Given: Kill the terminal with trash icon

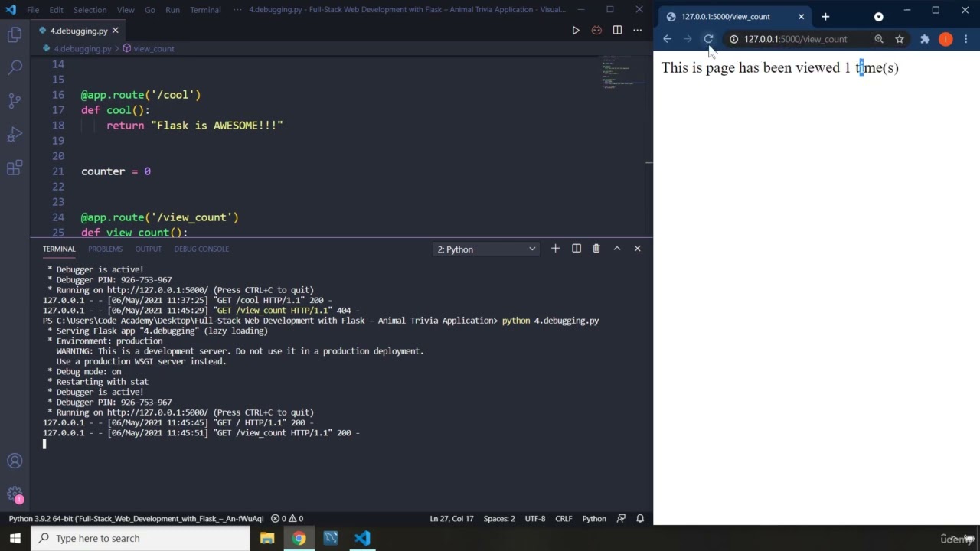Looking at the screenshot, I should pos(596,249).
